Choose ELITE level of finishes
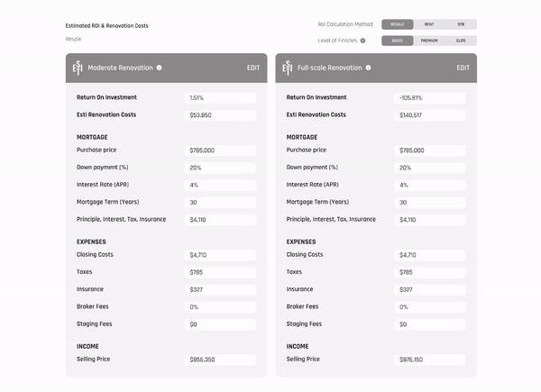541x392 pixels. pyautogui.click(x=461, y=41)
